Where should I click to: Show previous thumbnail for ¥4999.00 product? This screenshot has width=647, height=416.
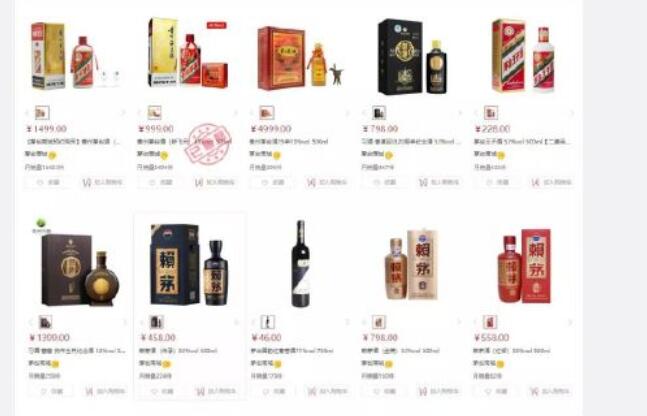pos(252,113)
